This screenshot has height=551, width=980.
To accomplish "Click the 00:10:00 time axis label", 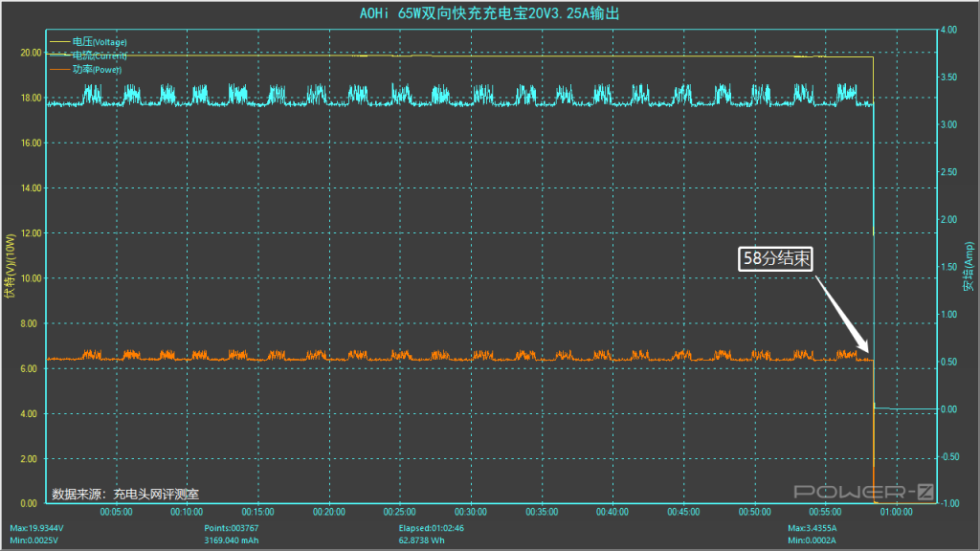I will pos(187,512).
